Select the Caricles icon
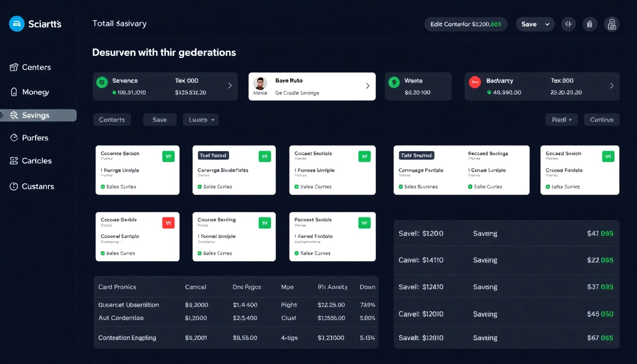 pos(14,161)
